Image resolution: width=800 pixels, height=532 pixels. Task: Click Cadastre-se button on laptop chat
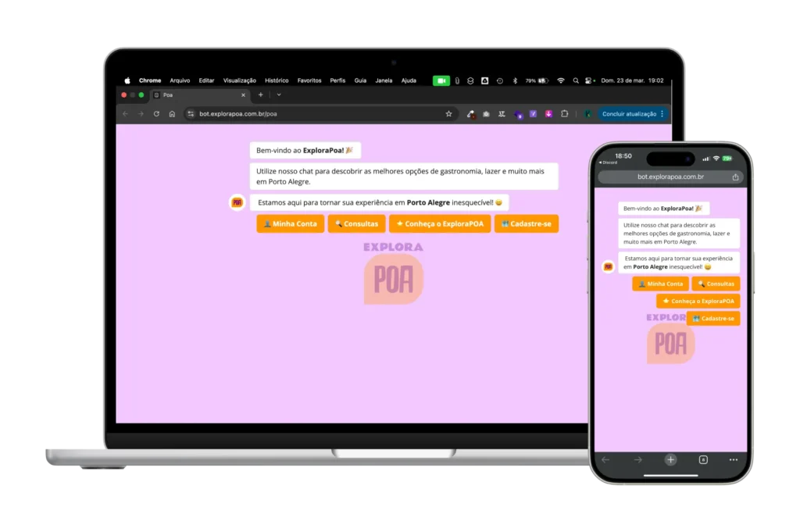click(527, 224)
